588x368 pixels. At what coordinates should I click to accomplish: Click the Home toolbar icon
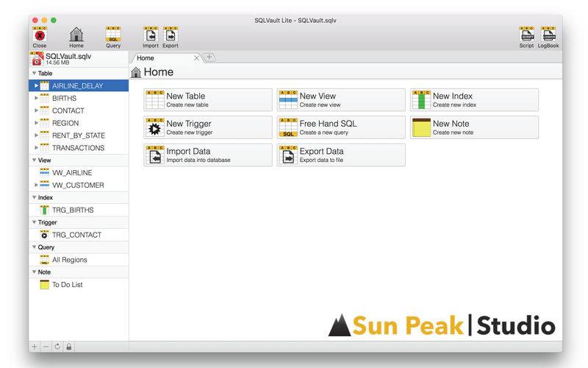(76, 35)
